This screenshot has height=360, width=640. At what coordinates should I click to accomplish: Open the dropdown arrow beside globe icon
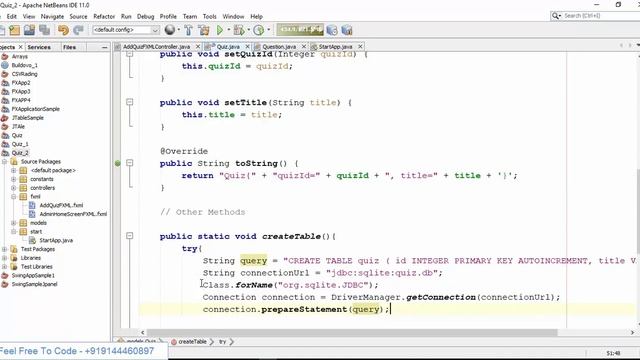click(178, 30)
